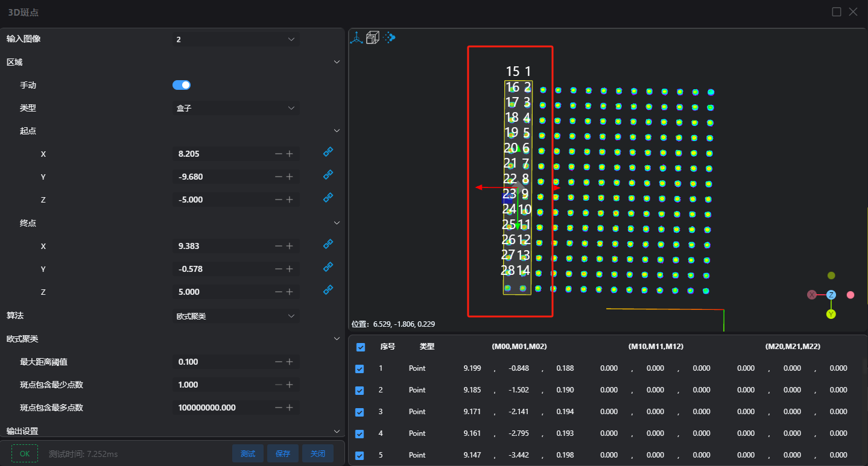This screenshot has width=868, height=466.
Task: Open the 类型 dropdown showing 盒子
Action: [x=236, y=108]
